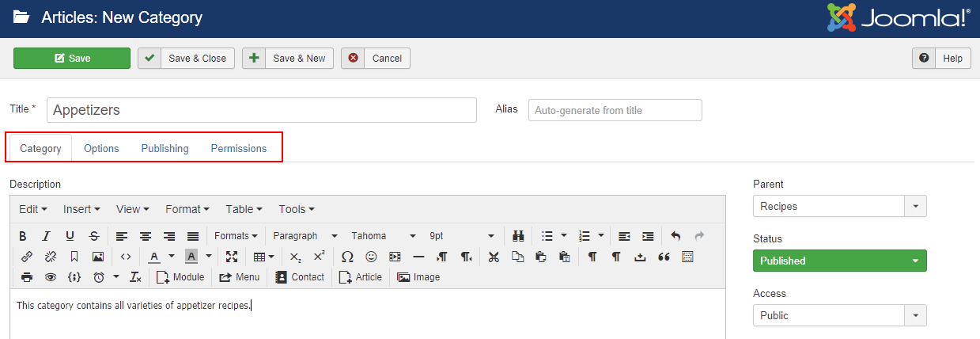Open the editor Edit menu
The width and height of the screenshot is (980, 339).
pyautogui.click(x=33, y=209)
